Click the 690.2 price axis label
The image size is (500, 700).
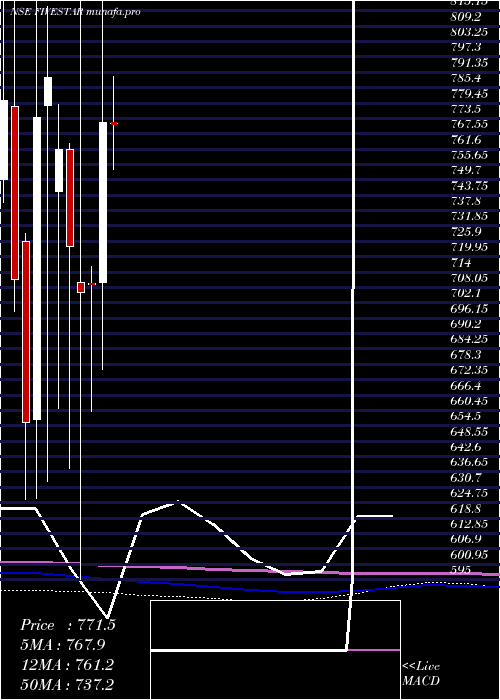point(466,325)
